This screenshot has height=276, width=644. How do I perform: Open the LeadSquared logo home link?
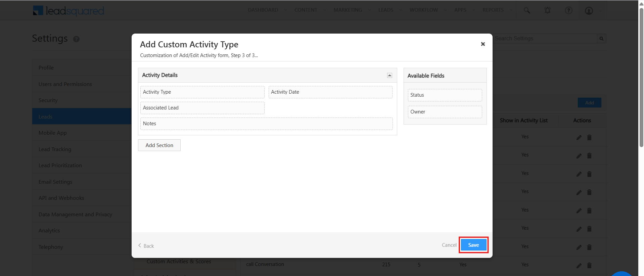pos(68,11)
